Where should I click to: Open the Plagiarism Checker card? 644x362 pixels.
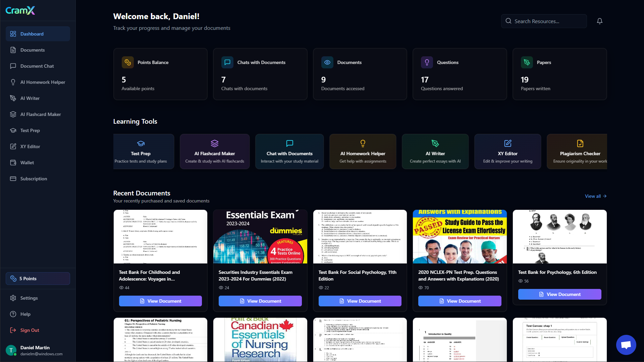click(581, 151)
